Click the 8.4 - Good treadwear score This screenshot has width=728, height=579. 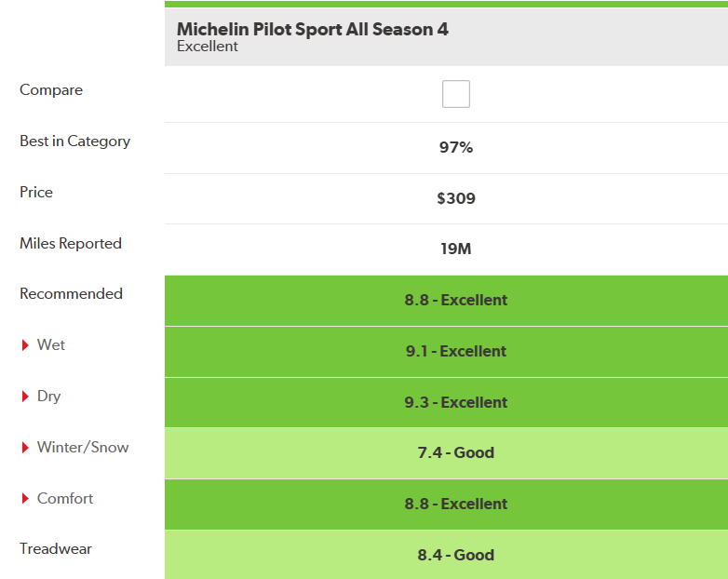point(456,556)
